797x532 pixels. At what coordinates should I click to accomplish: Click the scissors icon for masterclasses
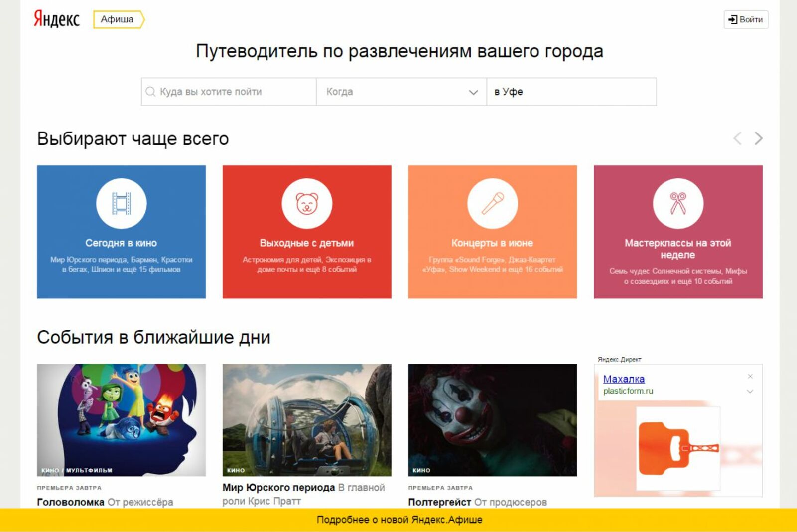678,203
